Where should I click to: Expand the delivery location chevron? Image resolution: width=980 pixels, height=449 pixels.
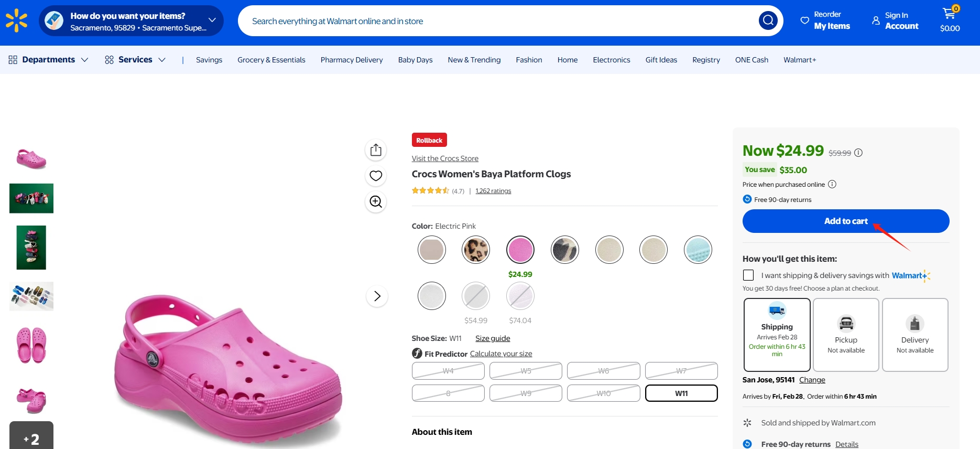pos(212,20)
